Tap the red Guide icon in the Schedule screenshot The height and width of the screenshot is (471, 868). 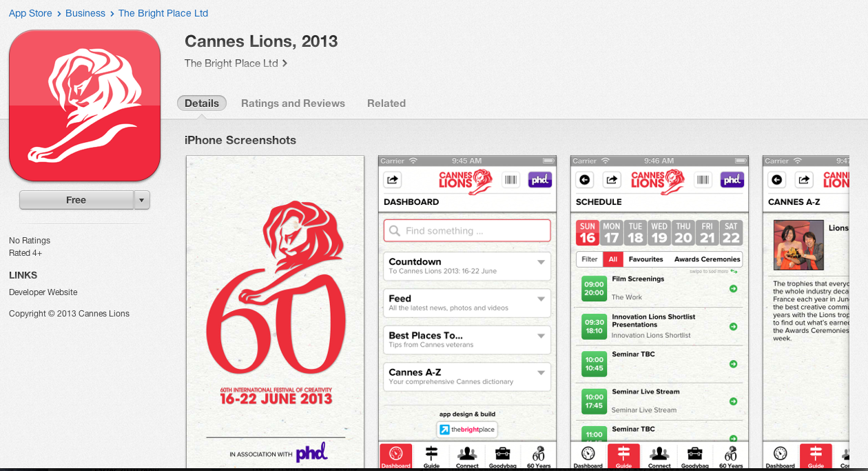(624, 456)
